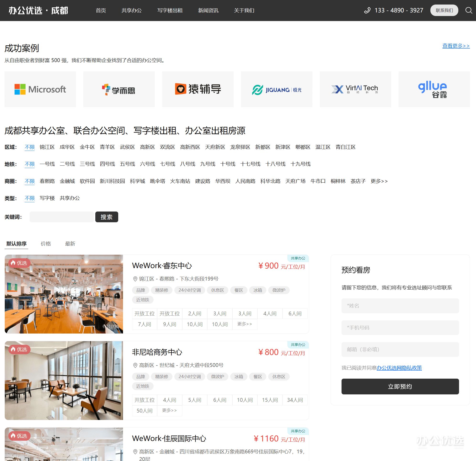The height and width of the screenshot is (461, 476).
Task: Expand more rooms for 非尼哈商务中心
Action: pyautogui.click(x=169, y=410)
